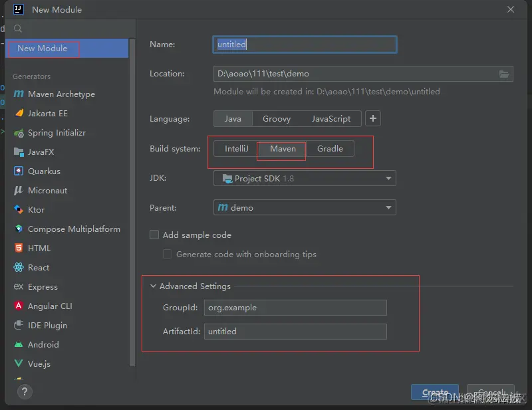
Task: Click the browse folder icon in Location
Action: pyautogui.click(x=504, y=74)
